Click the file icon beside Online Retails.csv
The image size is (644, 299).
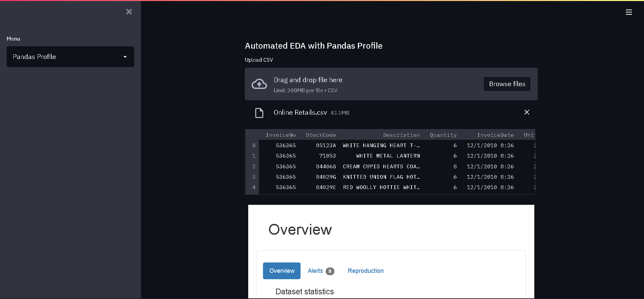point(259,113)
